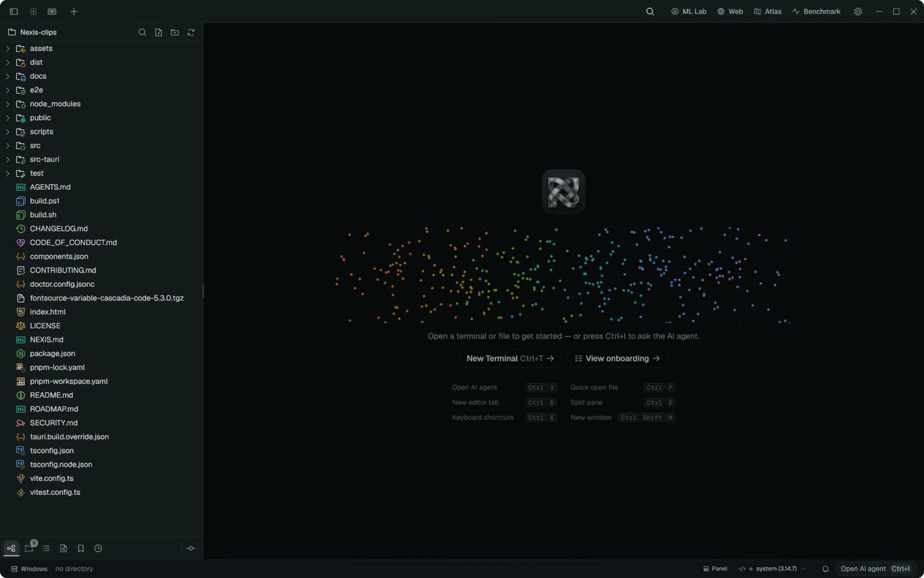The height and width of the screenshot is (578, 924).
Task: Open the CHANGELOG.md file
Action: point(101,228)
